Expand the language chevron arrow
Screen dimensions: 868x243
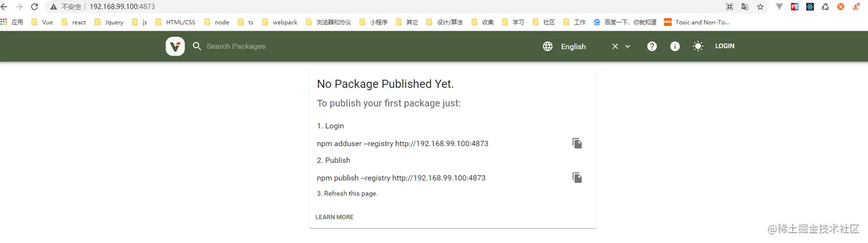pos(627,46)
